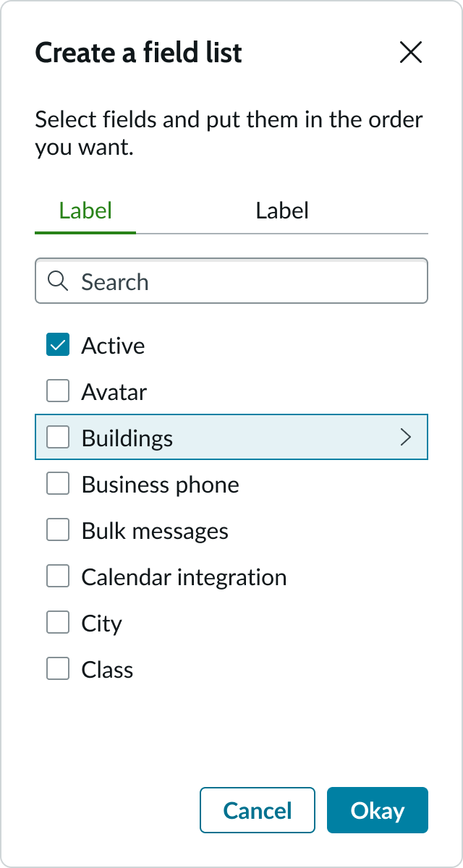Screen dimensions: 463x868
Task: Enable the Class field
Action: pyautogui.click(x=57, y=668)
